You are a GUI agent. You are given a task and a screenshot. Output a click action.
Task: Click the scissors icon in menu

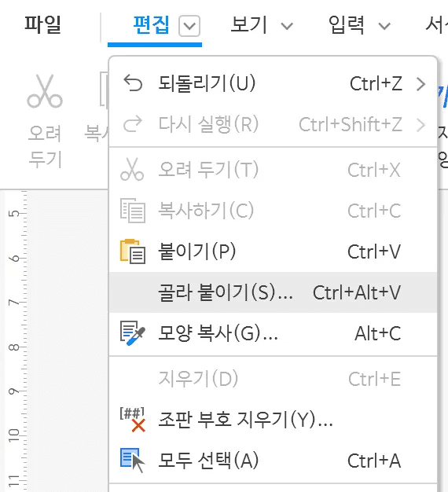(x=132, y=170)
